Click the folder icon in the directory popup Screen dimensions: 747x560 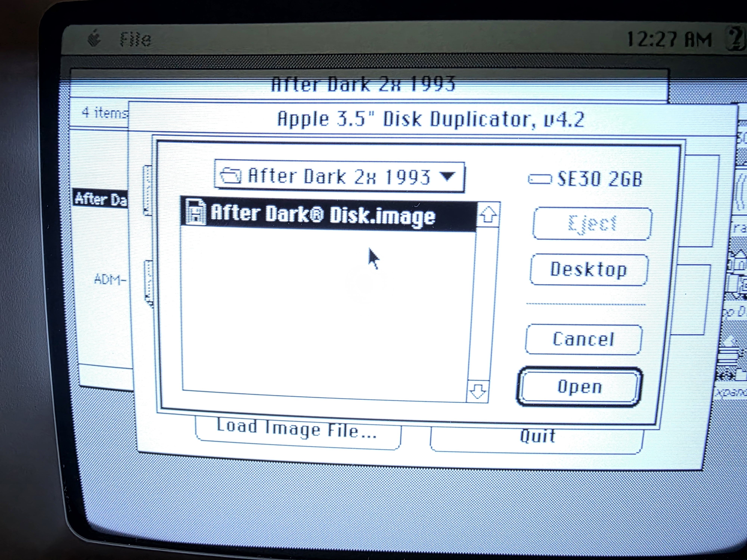231,176
